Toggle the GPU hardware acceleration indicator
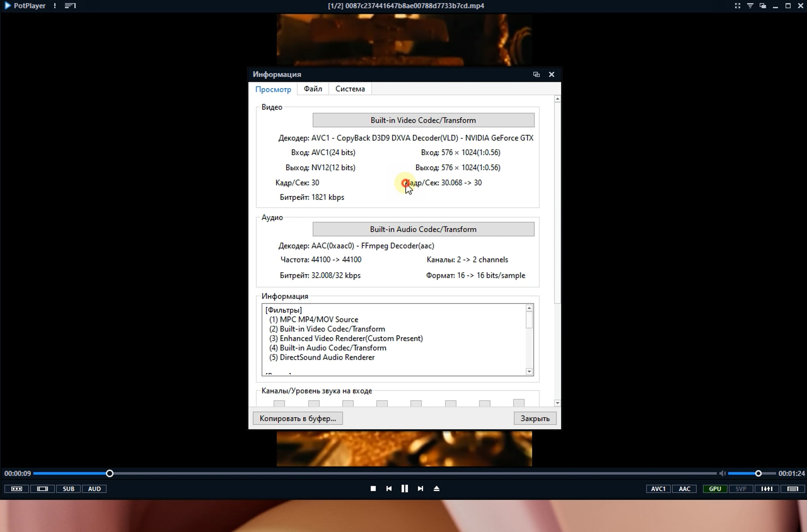This screenshot has width=807, height=532. 715,489
